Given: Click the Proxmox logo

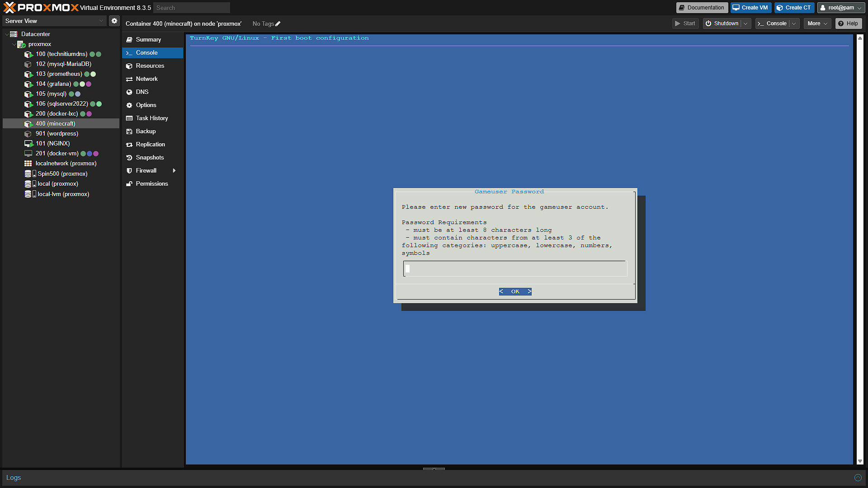Looking at the screenshot, I should tap(41, 8).
